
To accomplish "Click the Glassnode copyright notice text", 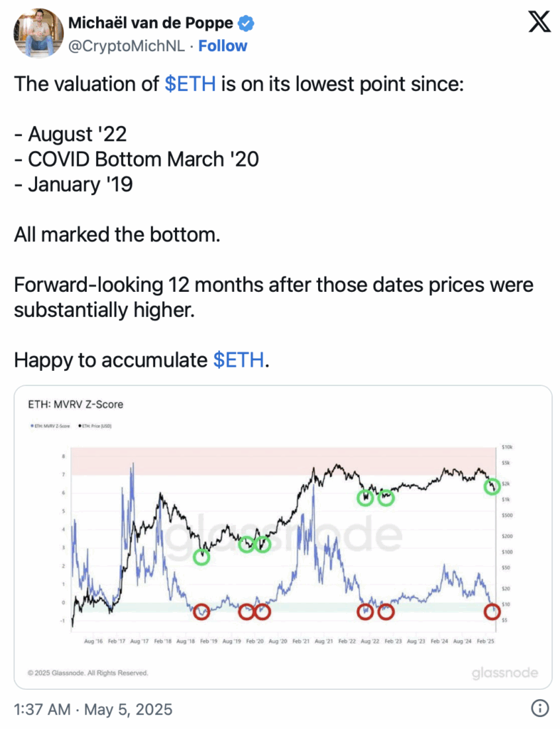I will pyautogui.click(x=88, y=673).
